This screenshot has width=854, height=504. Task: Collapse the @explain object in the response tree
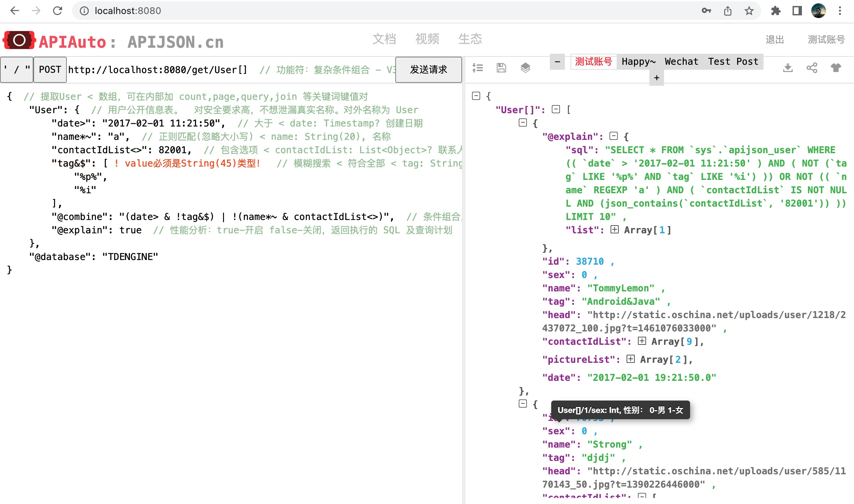tap(614, 136)
